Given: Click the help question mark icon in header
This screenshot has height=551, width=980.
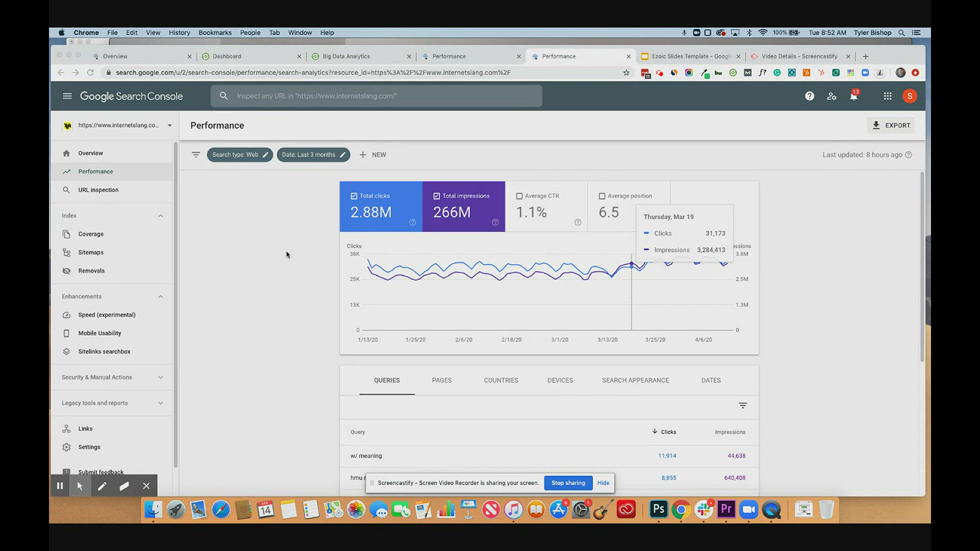Looking at the screenshot, I should pos(810,96).
